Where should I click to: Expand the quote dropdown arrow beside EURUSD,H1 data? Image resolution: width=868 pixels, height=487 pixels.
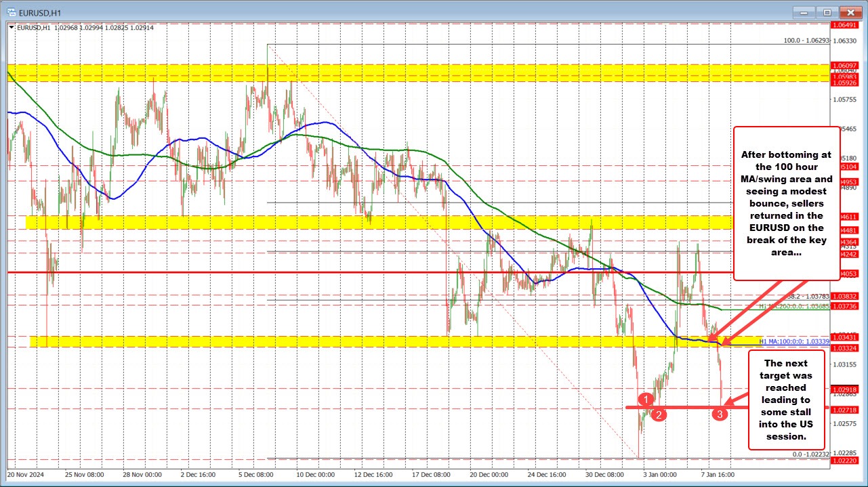[x=11, y=28]
